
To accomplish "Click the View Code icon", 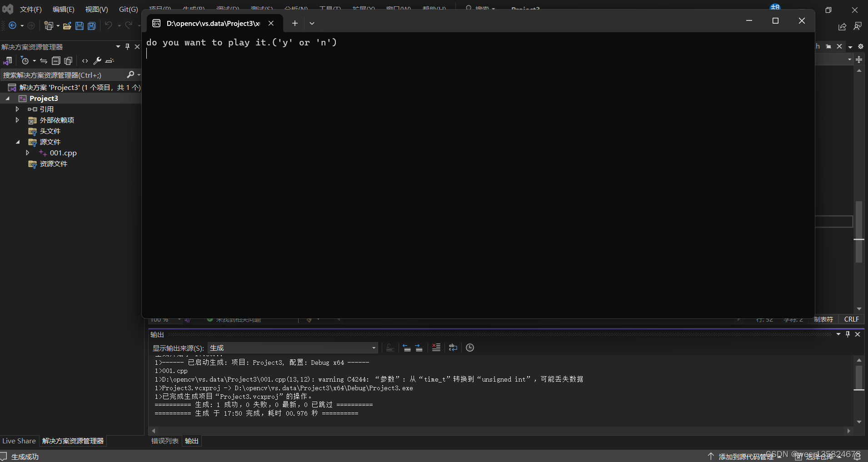I will (85, 61).
